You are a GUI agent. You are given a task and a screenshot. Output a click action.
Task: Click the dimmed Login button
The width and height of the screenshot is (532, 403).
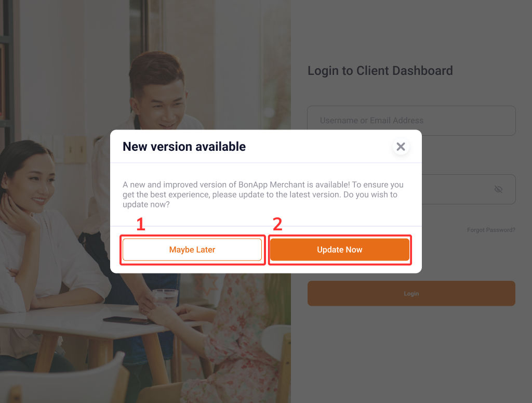point(411,293)
